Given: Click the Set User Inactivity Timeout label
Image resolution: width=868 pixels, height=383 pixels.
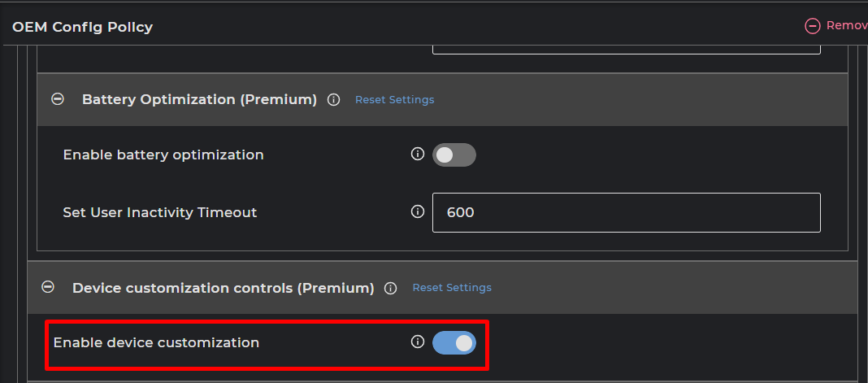Looking at the screenshot, I should pyautogui.click(x=159, y=212).
